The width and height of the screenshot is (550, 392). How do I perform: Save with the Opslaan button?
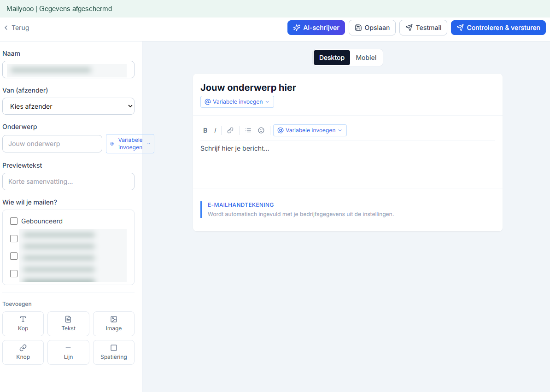(372, 28)
